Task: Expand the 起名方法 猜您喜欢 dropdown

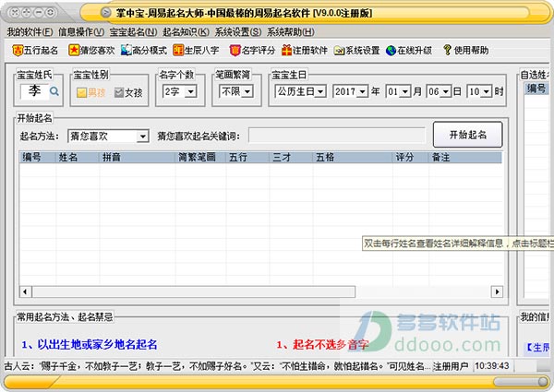Action: 143,137
